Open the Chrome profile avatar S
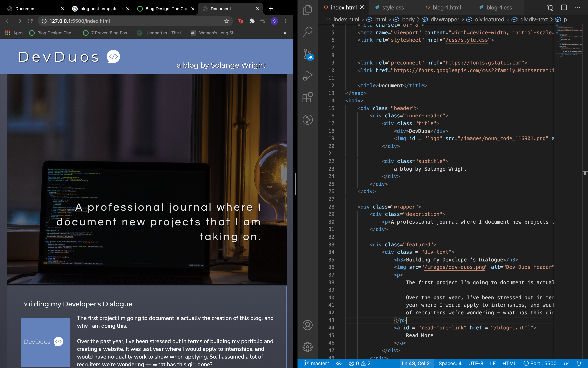This screenshot has height=368, width=588. 274,21
